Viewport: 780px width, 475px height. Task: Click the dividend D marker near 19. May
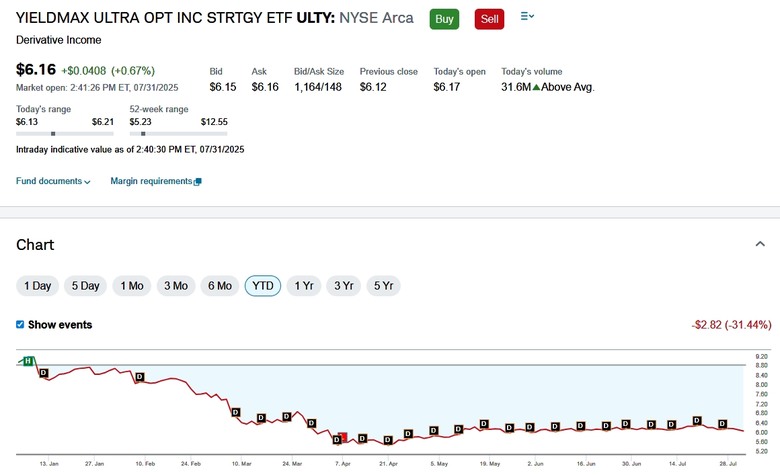point(484,424)
